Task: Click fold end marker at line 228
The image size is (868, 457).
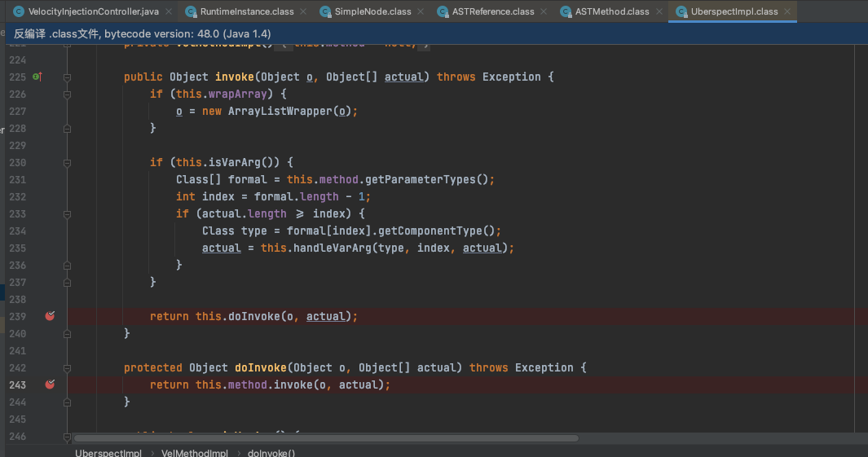Action: point(67,129)
